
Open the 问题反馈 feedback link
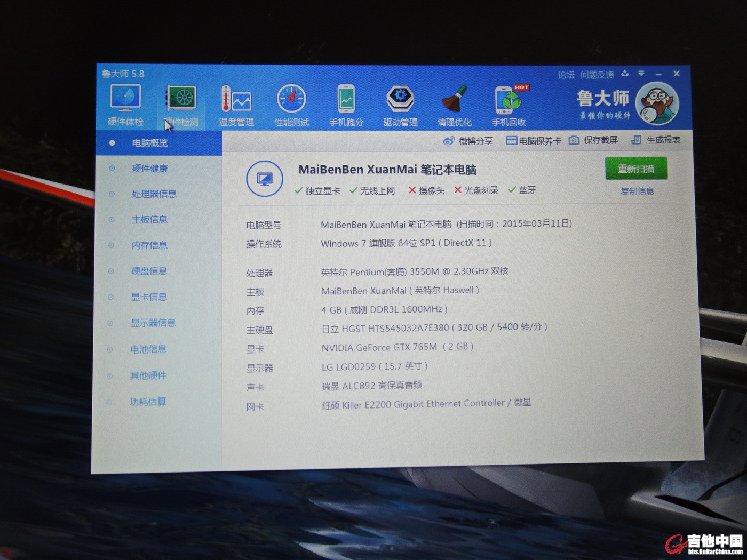coord(597,75)
